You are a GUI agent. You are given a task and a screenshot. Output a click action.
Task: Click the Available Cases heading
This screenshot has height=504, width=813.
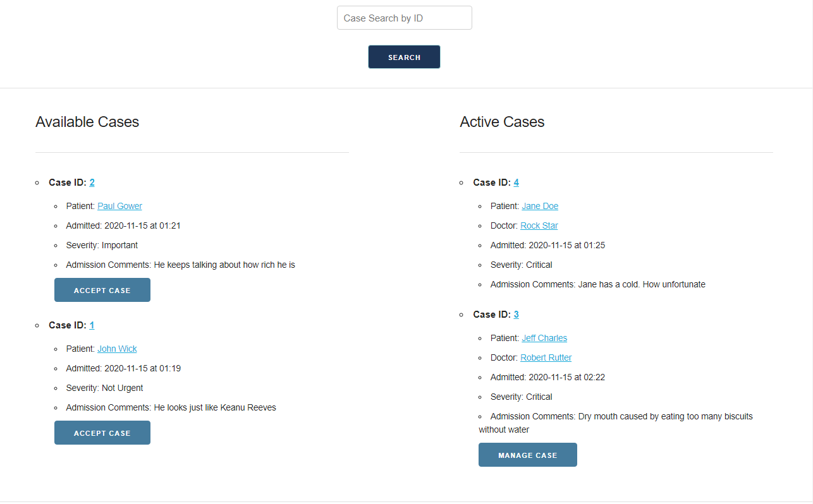(x=87, y=122)
